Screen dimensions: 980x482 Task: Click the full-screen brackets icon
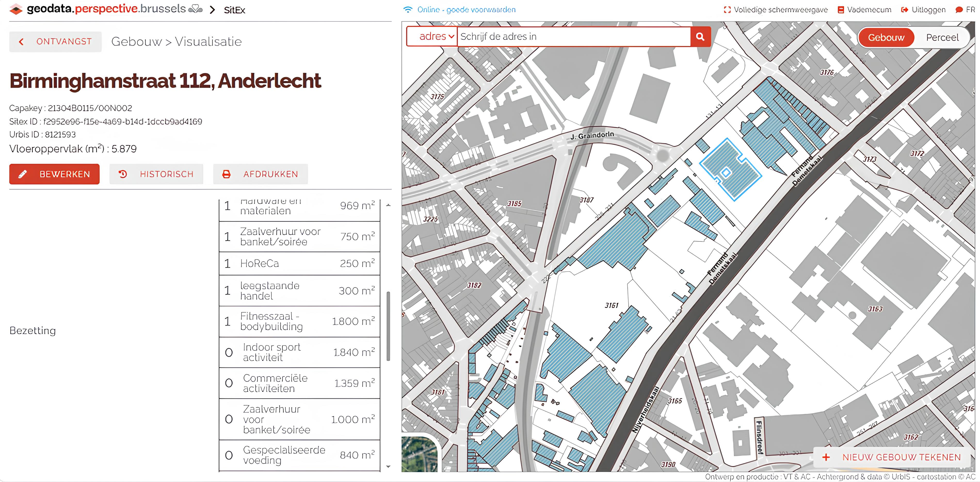tap(727, 10)
